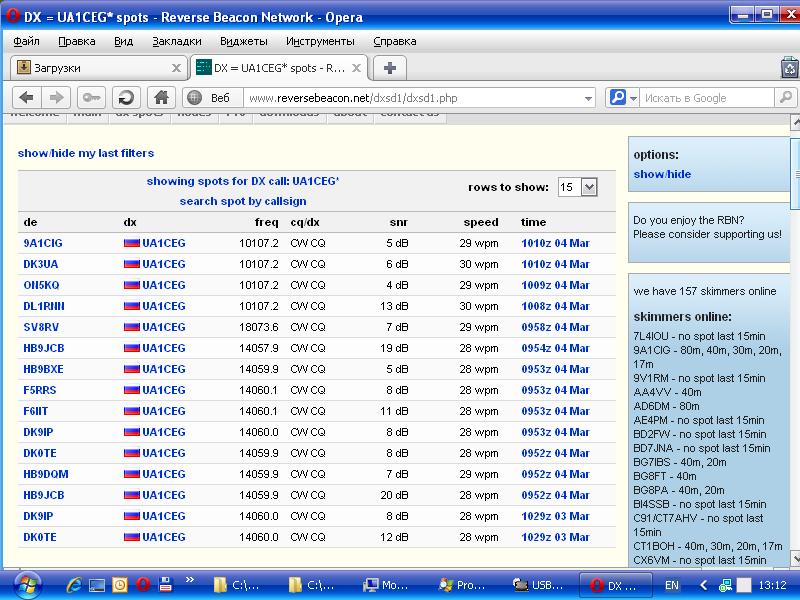Reload the Reverse Beacon page
The height and width of the screenshot is (600, 800).
click(126, 97)
